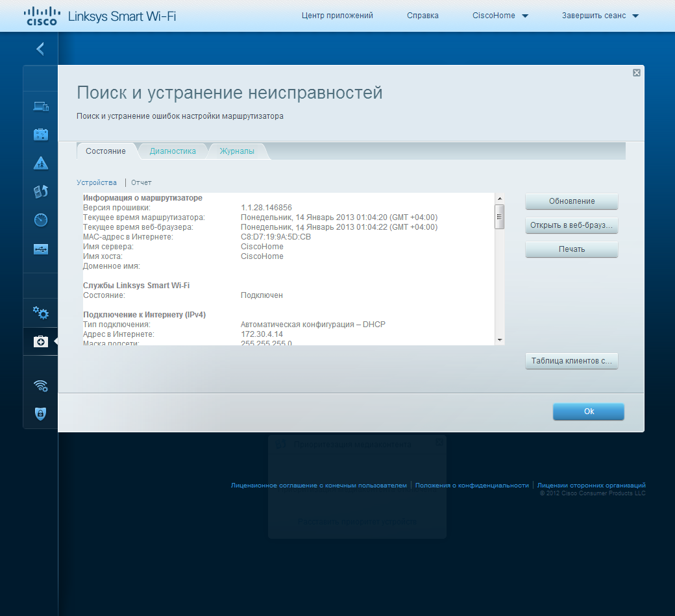The height and width of the screenshot is (616, 675).
Task: Open the Device List sidebar icon
Action: tap(41, 106)
